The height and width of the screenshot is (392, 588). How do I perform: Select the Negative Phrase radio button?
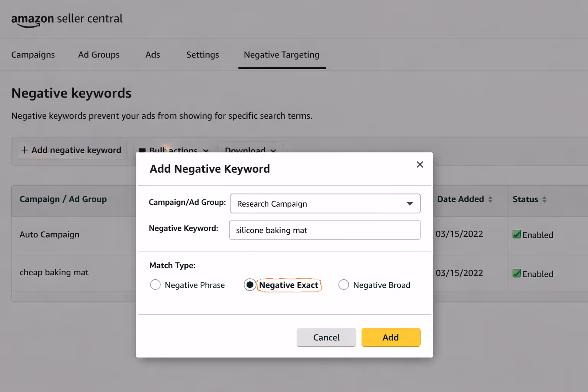[x=155, y=285]
